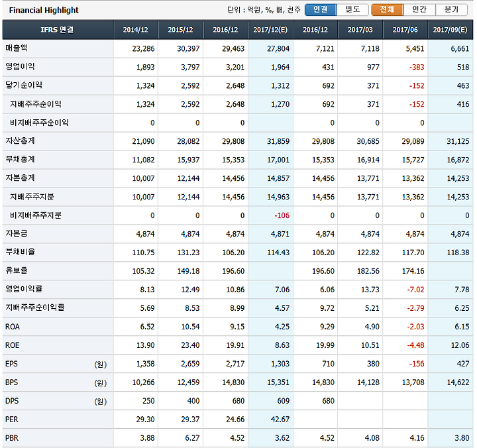
Task: Select the ROA row label
Action: click(x=13, y=327)
